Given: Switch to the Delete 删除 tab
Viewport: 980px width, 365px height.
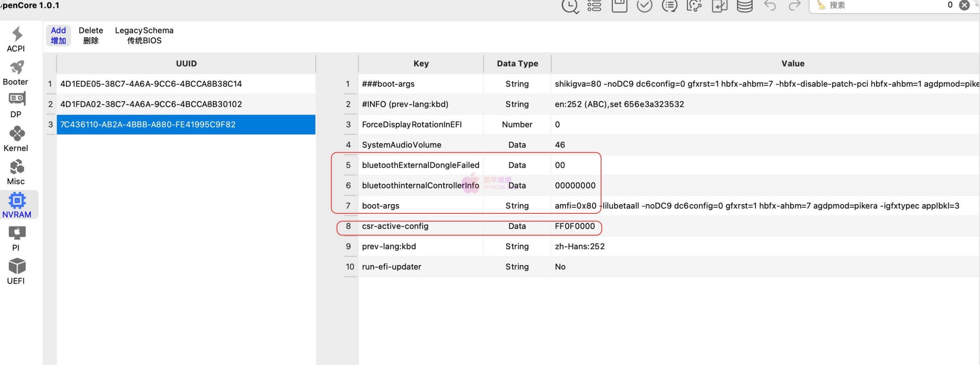Looking at the screenshot, I should pos(91,35).
